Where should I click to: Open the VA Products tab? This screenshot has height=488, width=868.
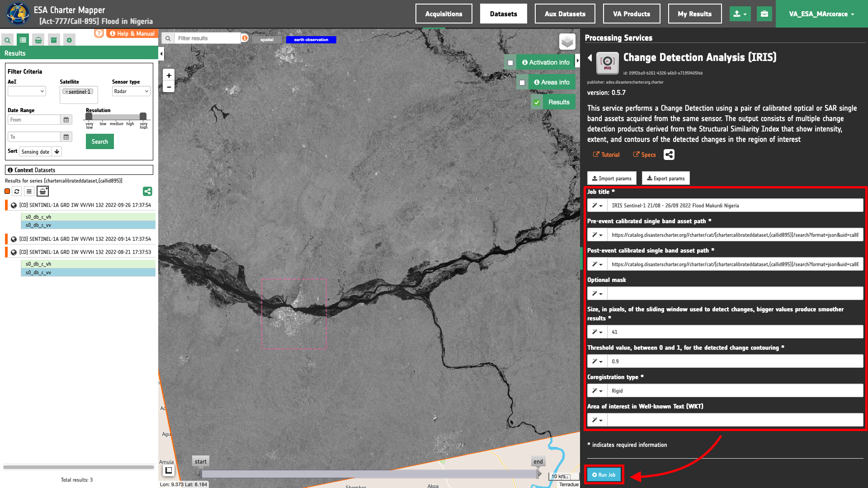click(632, 14)
